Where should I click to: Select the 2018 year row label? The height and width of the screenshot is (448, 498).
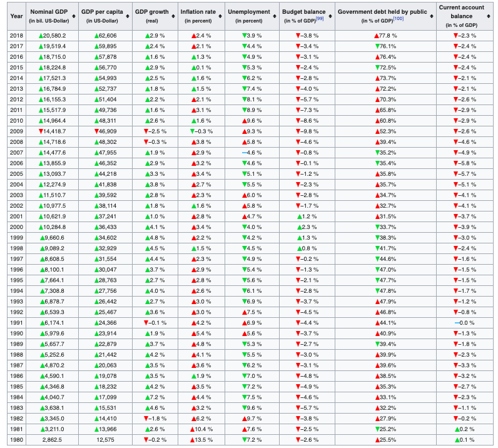tap(16, 36)
